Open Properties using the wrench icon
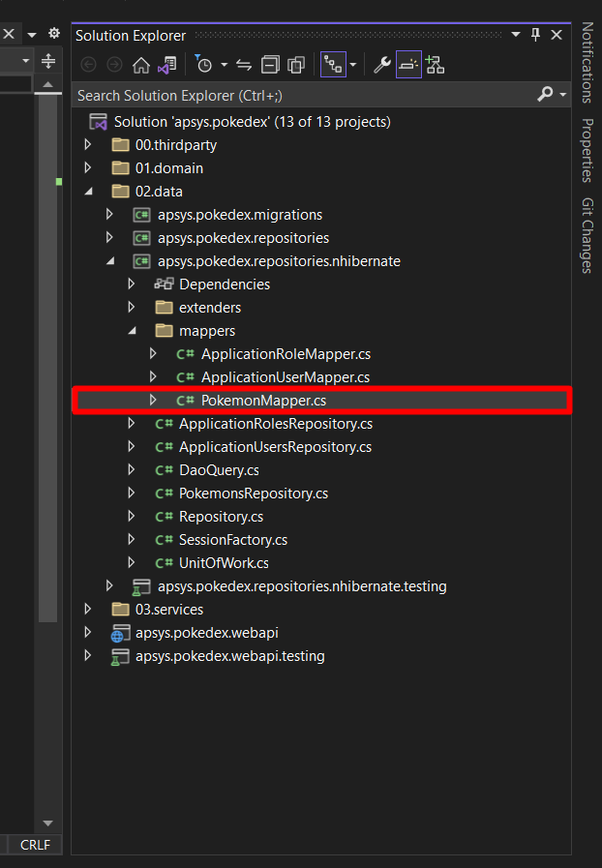This screenshot has width=602, height=868. [382, 65]
